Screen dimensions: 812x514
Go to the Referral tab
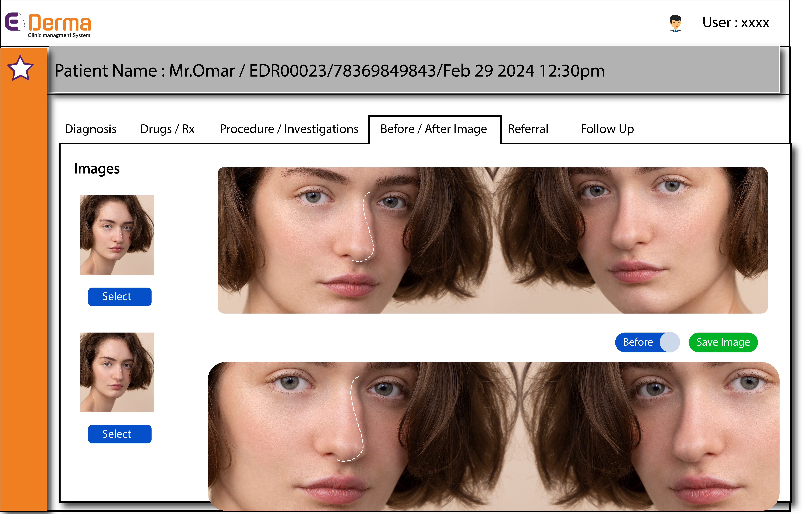[528, 129]
